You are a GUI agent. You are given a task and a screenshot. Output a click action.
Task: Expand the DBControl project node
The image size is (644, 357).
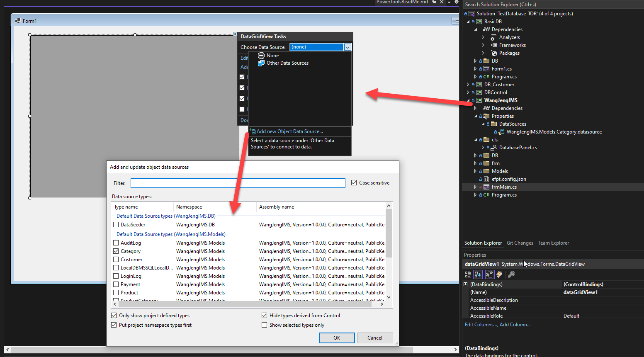[468, 92]
